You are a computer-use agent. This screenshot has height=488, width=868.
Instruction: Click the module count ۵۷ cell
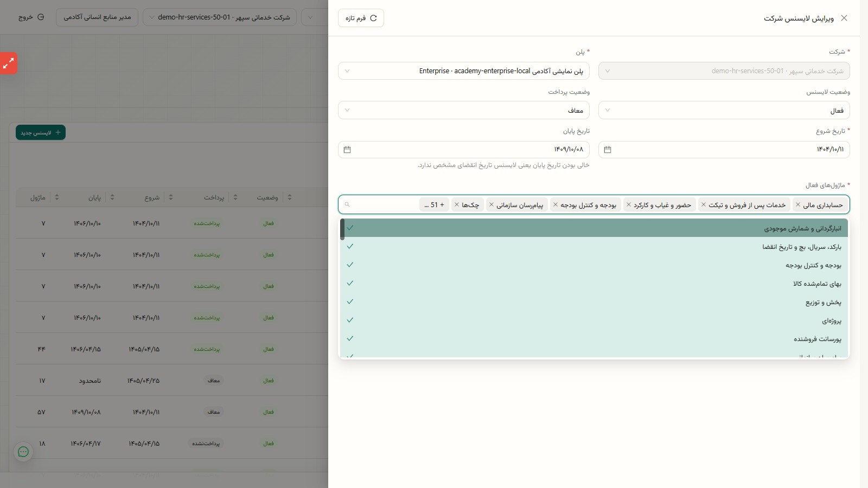coord(41,412)
